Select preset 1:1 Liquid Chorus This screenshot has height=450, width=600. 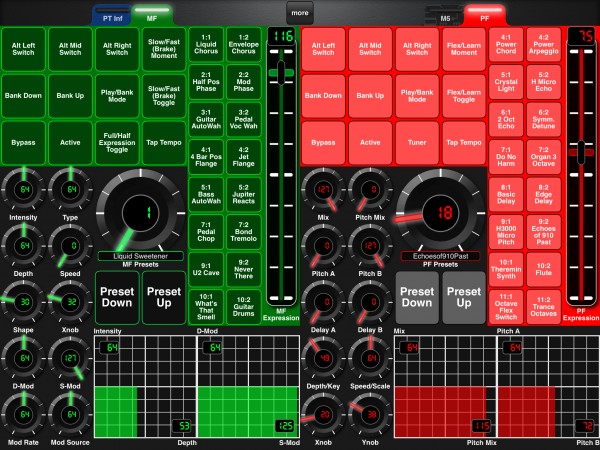point(206,44)
